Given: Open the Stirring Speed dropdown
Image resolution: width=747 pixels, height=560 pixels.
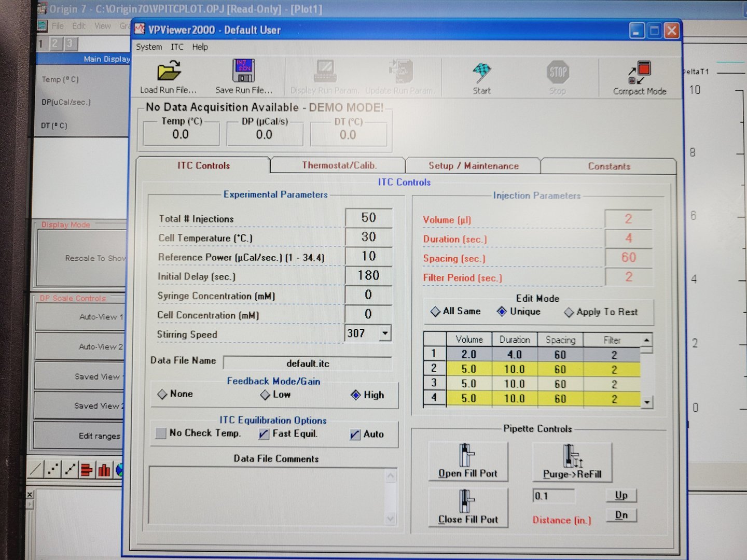Looking at the screenshot, I should point(384,333).
